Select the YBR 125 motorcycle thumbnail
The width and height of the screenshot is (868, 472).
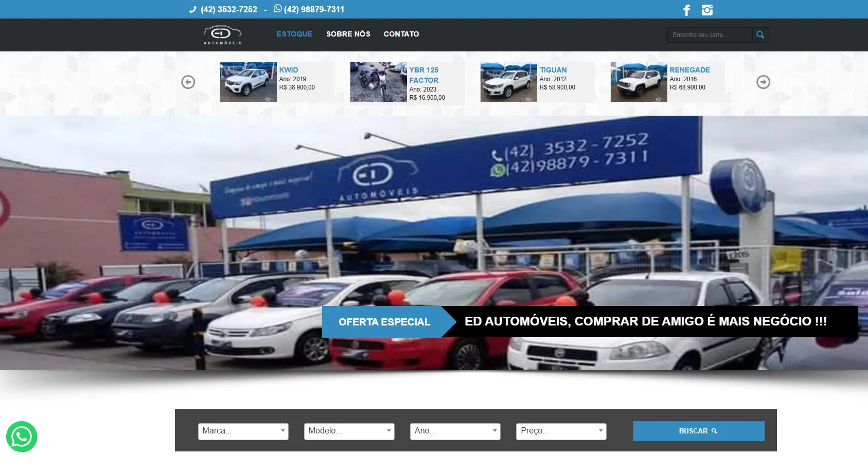click(x=379, y=82)
